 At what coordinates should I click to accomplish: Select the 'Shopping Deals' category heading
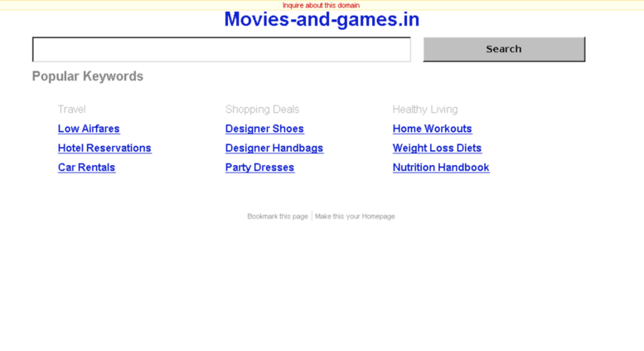coord(262,110)
